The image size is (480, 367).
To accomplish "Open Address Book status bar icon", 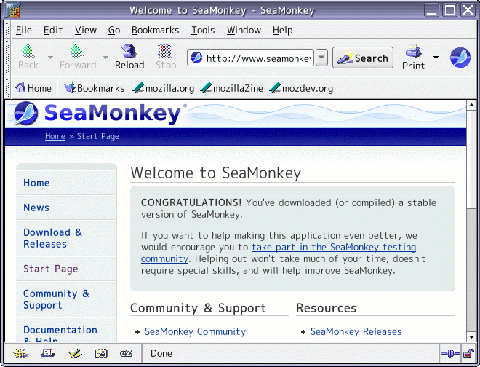I will pyautogui.click(x=101, y=353).
